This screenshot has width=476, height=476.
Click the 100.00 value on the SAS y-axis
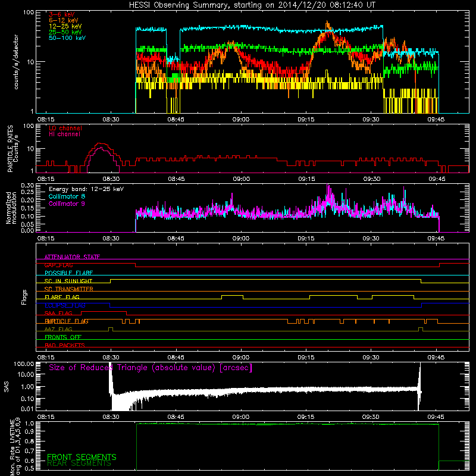coord(24,364)
